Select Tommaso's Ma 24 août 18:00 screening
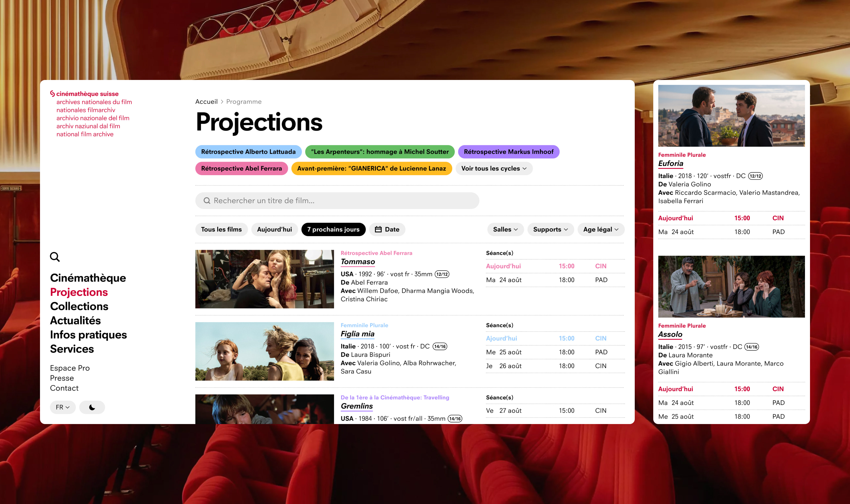This screenshot has height=504, width=850. (x=555, y=280)
